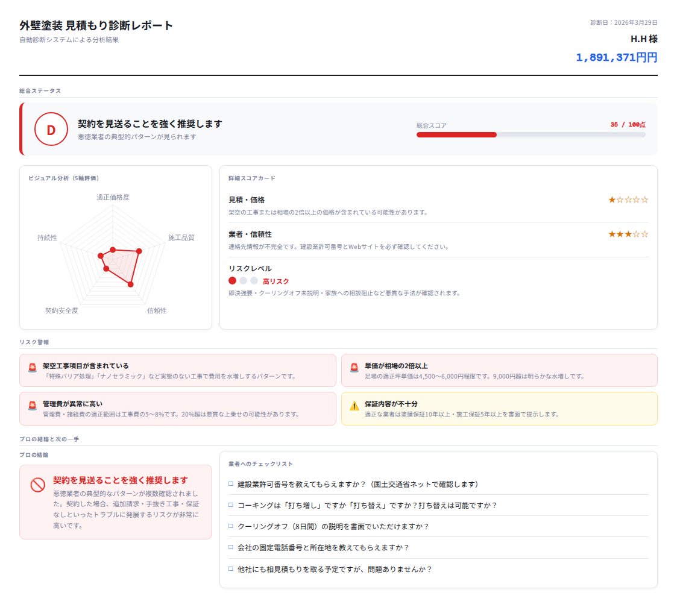Screen dimensions: 677x616
Task: Click the third star of 業者・信頼性 rating
Action: click(627, 234)
